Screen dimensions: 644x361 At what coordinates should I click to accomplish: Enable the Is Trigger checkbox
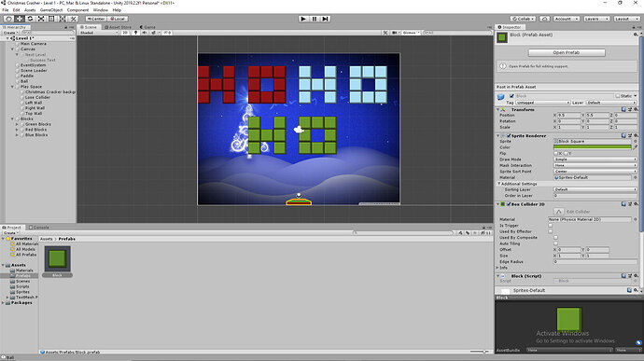tap(551, 226)
